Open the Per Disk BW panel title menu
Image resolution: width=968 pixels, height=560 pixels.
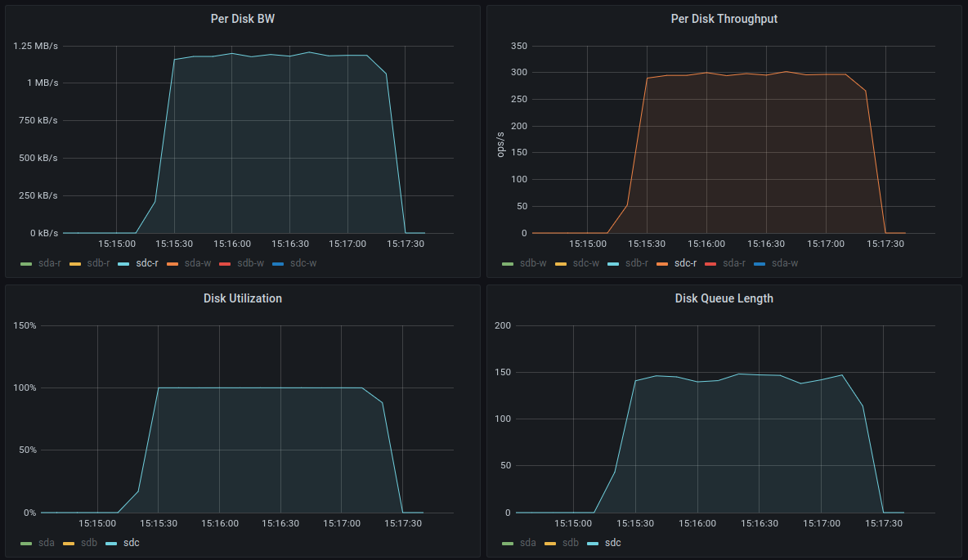tap(243, 19)
